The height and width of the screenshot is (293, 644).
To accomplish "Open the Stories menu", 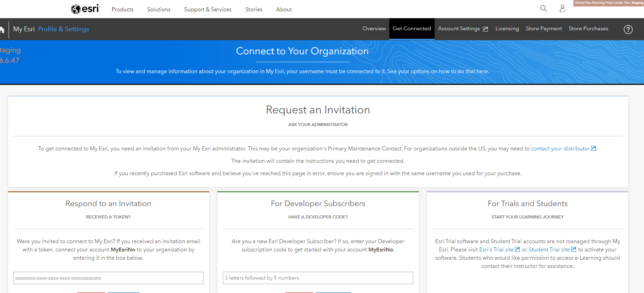I will point(254,9).
